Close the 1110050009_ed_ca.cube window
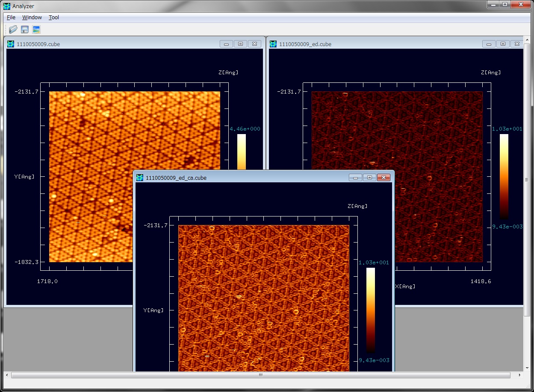Viewport: 534px width, 392px height. click(384, 178)
